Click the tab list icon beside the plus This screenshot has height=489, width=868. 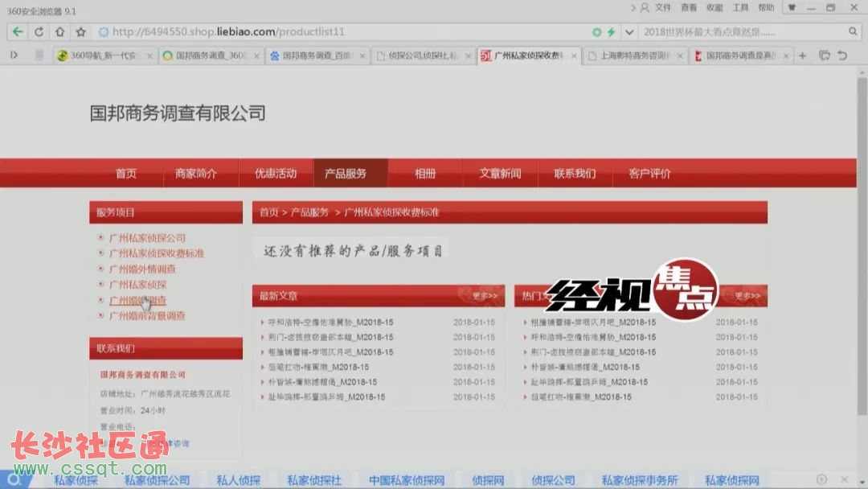pyautogui.click(x=825, y=55)
